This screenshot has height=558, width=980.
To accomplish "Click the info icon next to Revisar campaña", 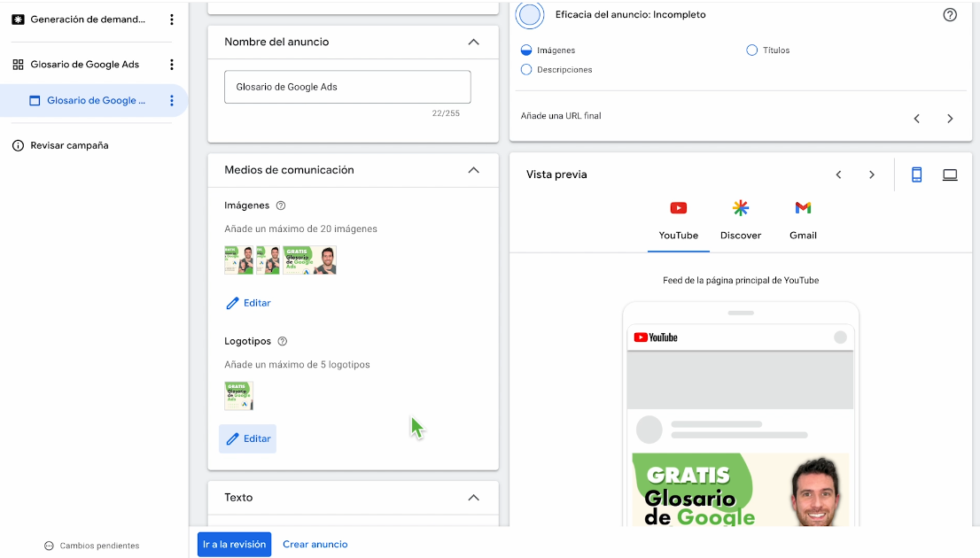I will (x=18, y=145).
